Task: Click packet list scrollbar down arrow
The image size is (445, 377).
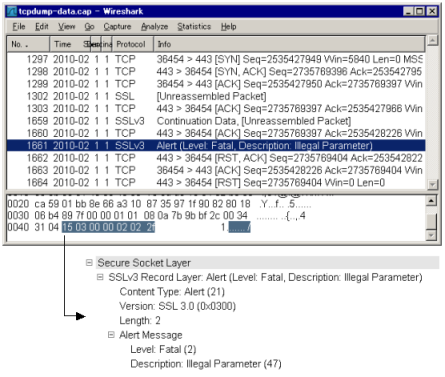Action: click(432, 184)
